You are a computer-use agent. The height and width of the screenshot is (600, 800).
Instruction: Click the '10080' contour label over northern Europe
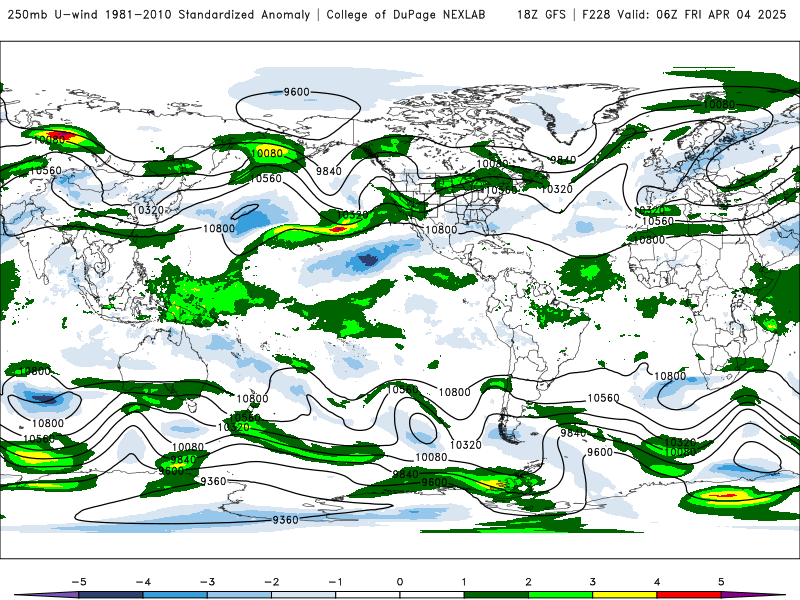(719, 105)
